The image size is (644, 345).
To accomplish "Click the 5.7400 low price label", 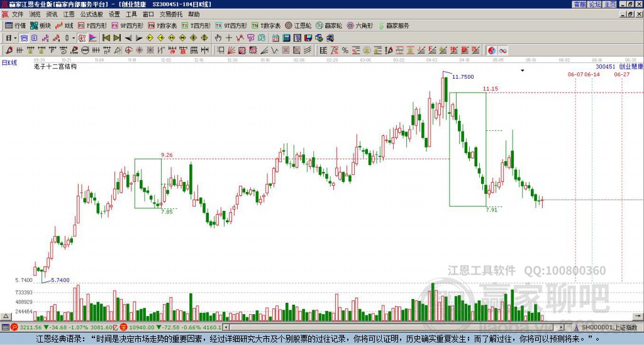I will tap(60, 280).
